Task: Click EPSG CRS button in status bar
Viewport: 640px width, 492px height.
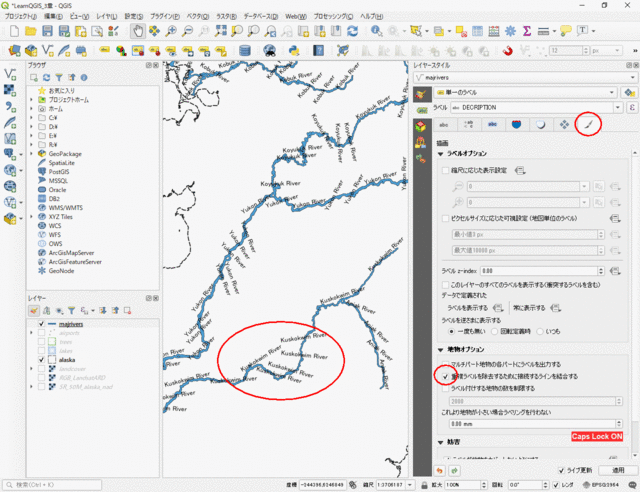Action: 602,485
